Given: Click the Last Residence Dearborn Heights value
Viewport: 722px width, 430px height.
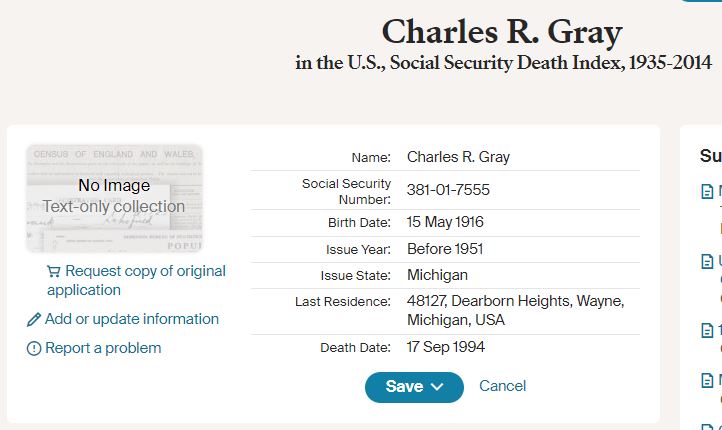Looking at the screenshot, I should tap(515, 310).
